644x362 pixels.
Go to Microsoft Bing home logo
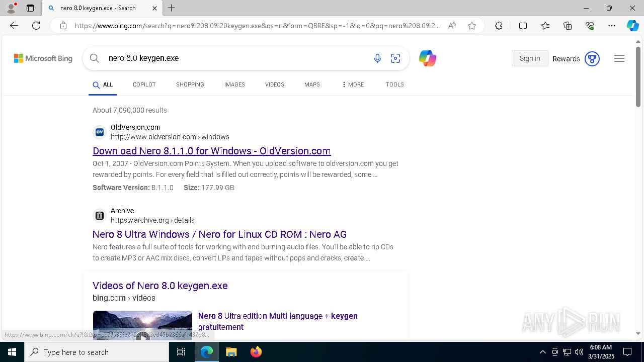tap(43, 58)
